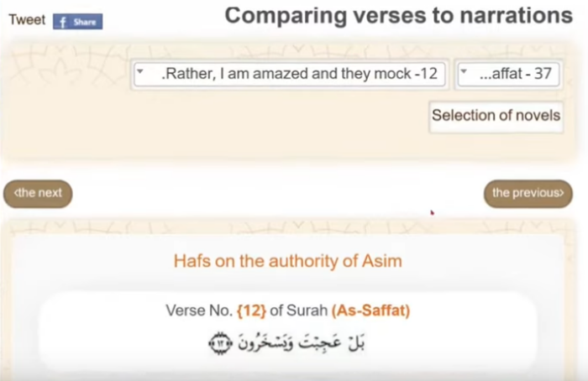Viewport: 588px width, 381px height.
Task: Select the Hafs on the authority of Asim heading
Action: click(x=287, y=261)
